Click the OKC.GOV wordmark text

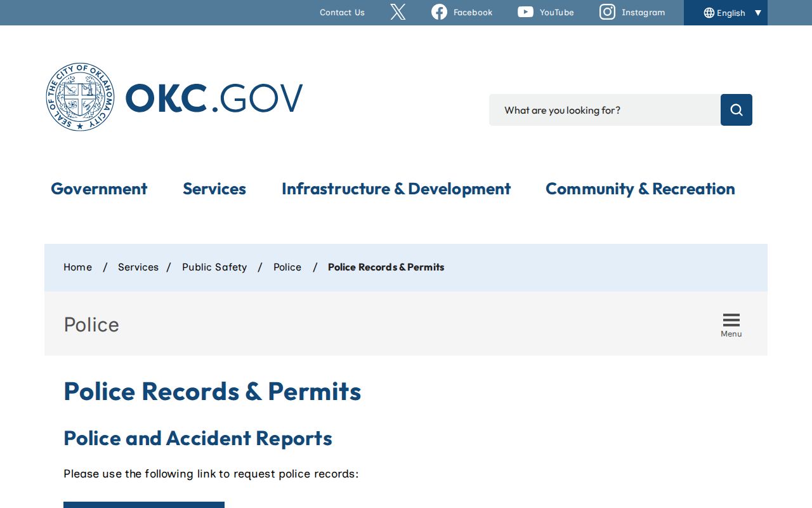pos(214,98)
